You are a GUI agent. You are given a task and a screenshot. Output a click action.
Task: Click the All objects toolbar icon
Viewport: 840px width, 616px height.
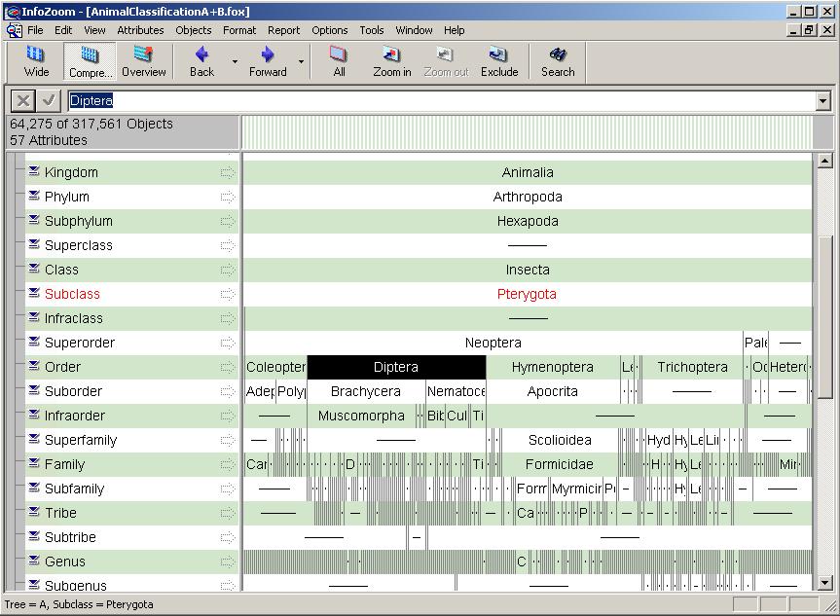point(339,60)
